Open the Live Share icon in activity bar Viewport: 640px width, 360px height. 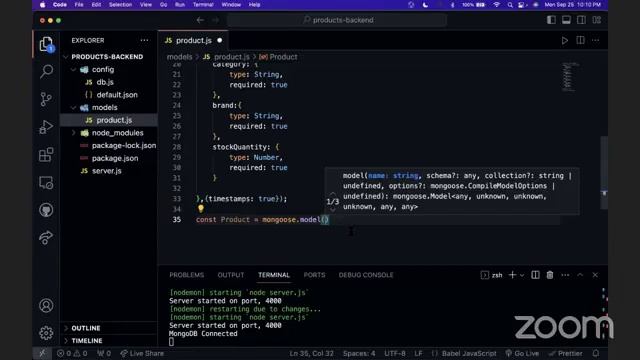coord(46,238)
